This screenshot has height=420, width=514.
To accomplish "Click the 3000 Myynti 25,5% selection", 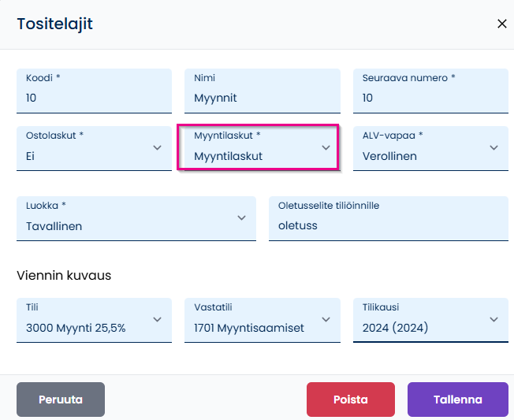I will click(x=76, y=328).
